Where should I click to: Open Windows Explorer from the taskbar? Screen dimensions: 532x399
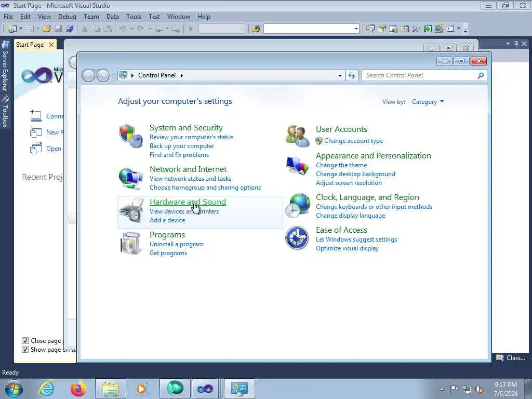110,389
